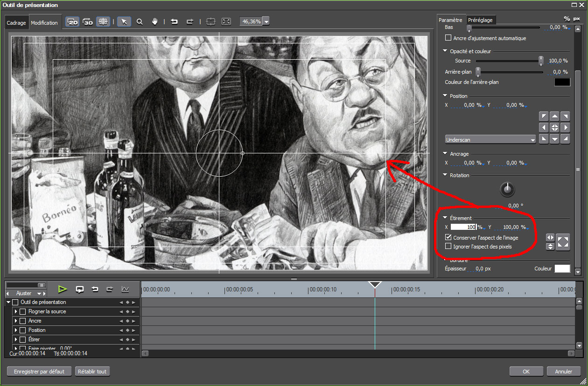Image resolution: width=588 pixels, height=386 pixels.
Task: Open the keyframe graph view icon
Action: [x=125, y=289]
